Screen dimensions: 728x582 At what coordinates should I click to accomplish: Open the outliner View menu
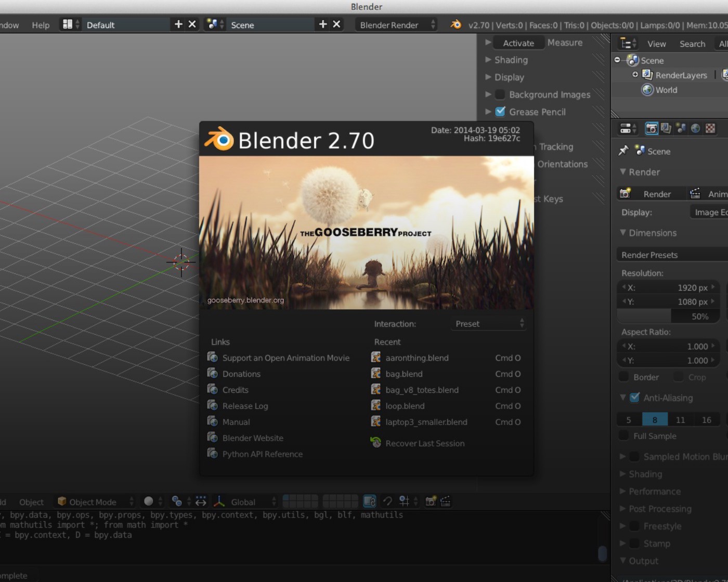point(656,44)
